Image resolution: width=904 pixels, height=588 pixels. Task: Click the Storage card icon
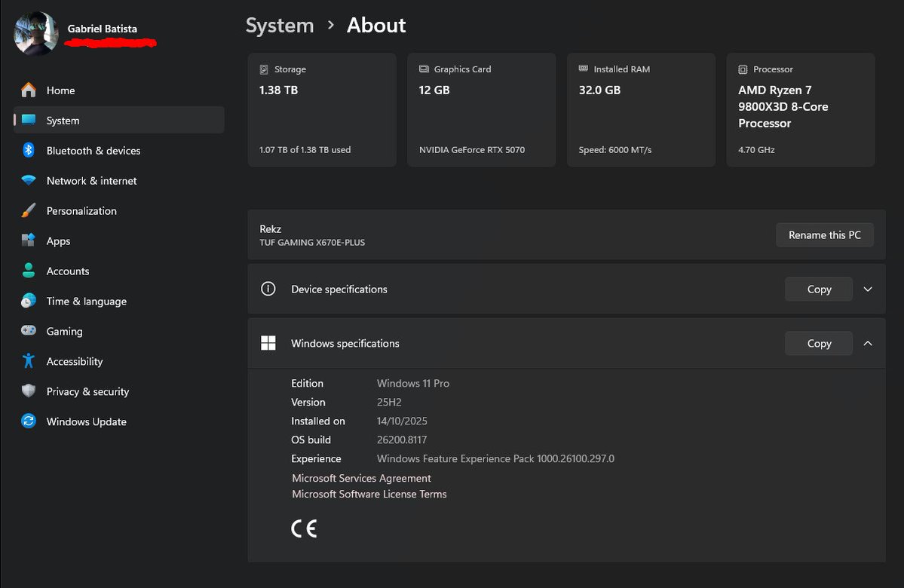pos(264,69)
